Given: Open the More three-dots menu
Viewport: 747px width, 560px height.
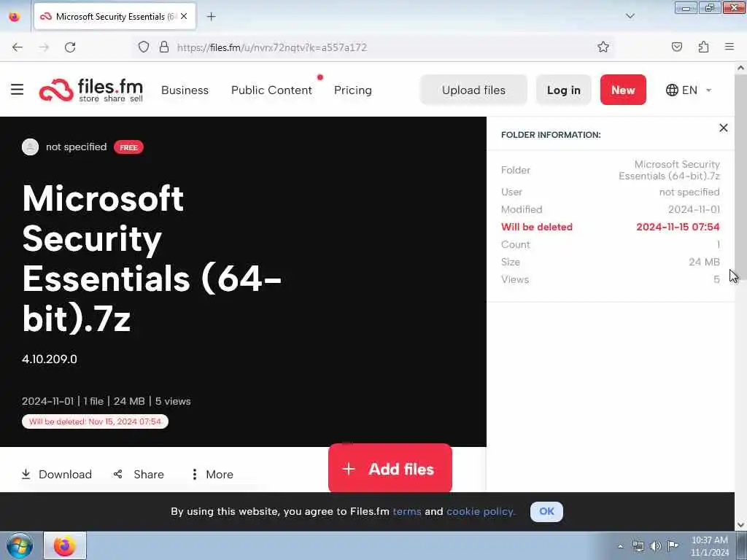Looking at the screenshot, I should pyautogui.click(x=212, y=474).
